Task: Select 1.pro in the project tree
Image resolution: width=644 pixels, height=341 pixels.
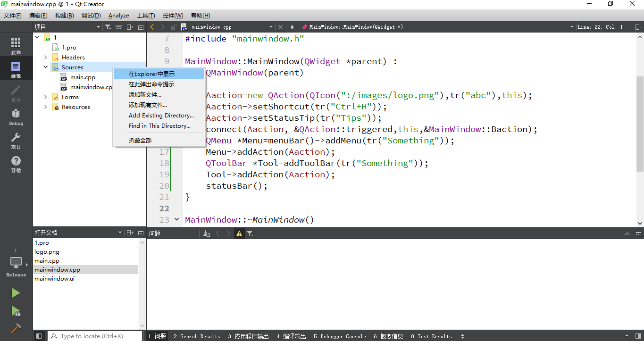Action: (69, 47)
